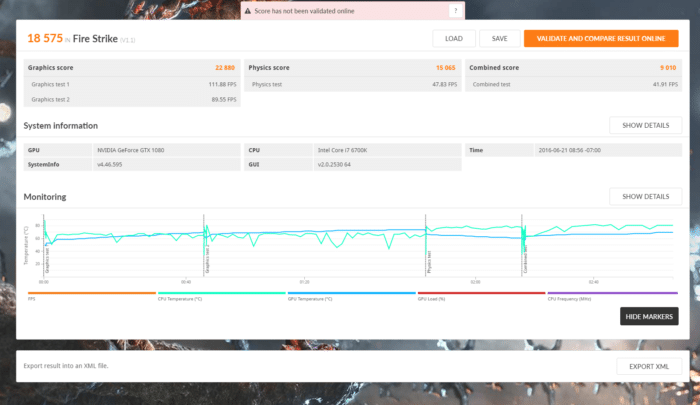Click the 01:20 time axis label
Image resolution: width=700 pixels, height=405 pixels.
304,282
